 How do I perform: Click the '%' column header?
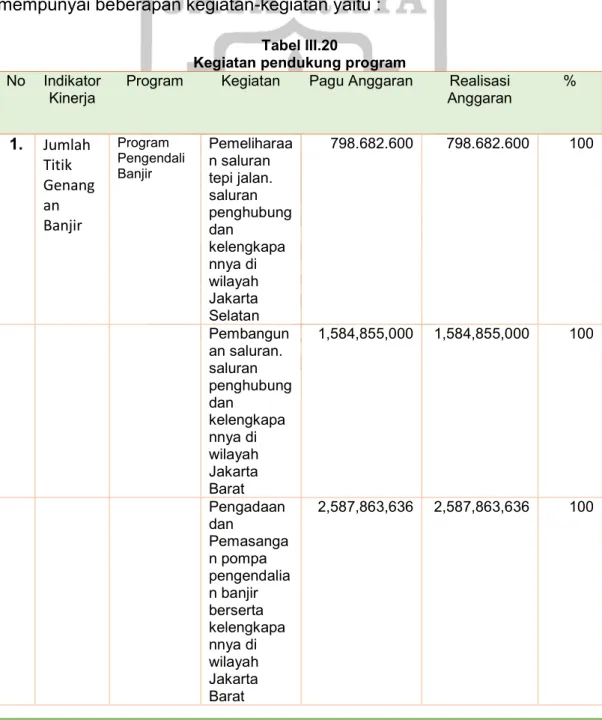(x=570, y=81)
